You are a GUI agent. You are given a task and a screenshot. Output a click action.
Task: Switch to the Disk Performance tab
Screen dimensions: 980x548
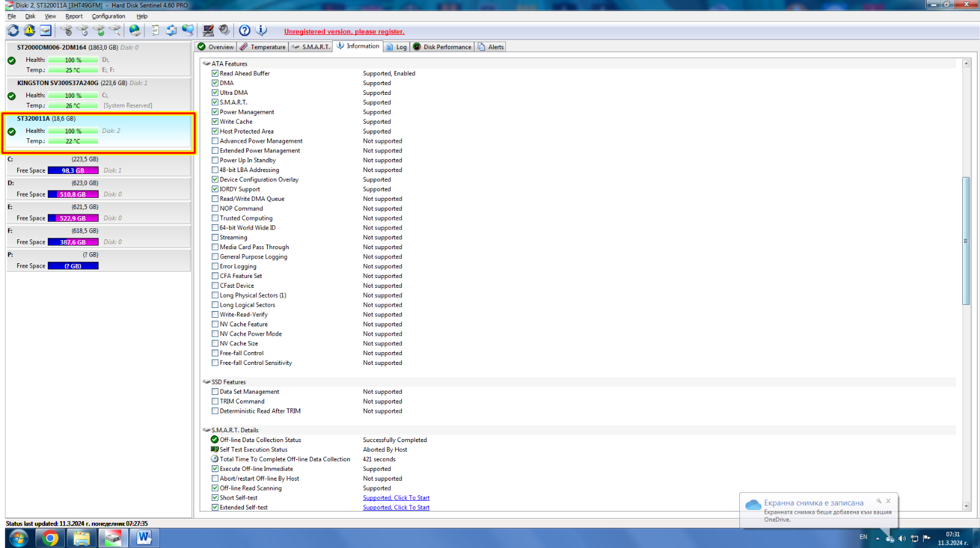[x=442, y=47]
